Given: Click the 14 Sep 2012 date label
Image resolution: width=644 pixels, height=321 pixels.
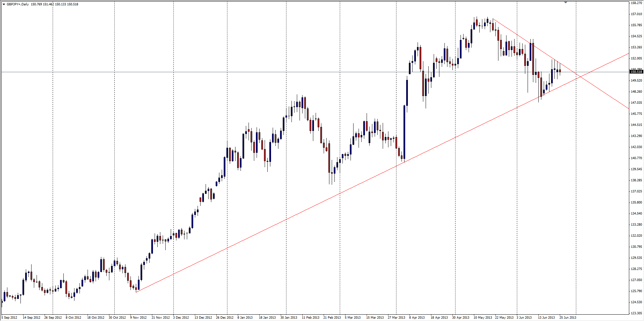Looking at the screenshot, I should pos(32,318).
